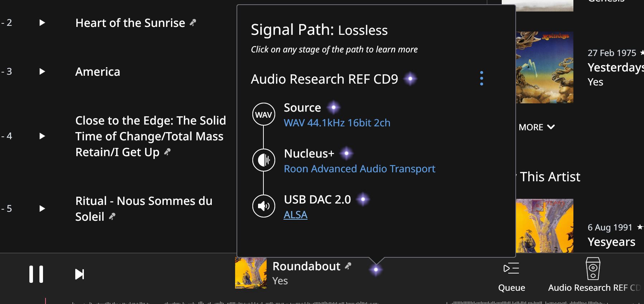Click the Source stage heading
The image size is (644, 304).
tap(302, 108)
